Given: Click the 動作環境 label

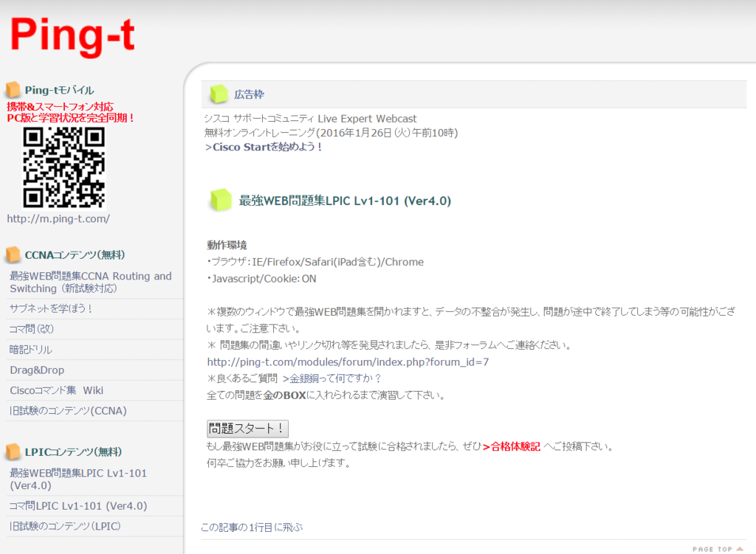Looking at the screenshot, I should click(x=227, y=245).
